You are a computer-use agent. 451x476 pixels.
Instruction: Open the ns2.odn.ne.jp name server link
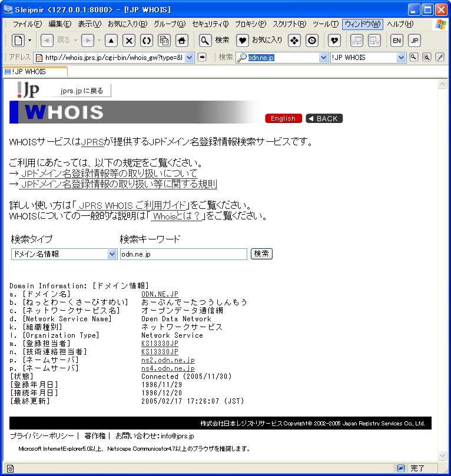168,360
